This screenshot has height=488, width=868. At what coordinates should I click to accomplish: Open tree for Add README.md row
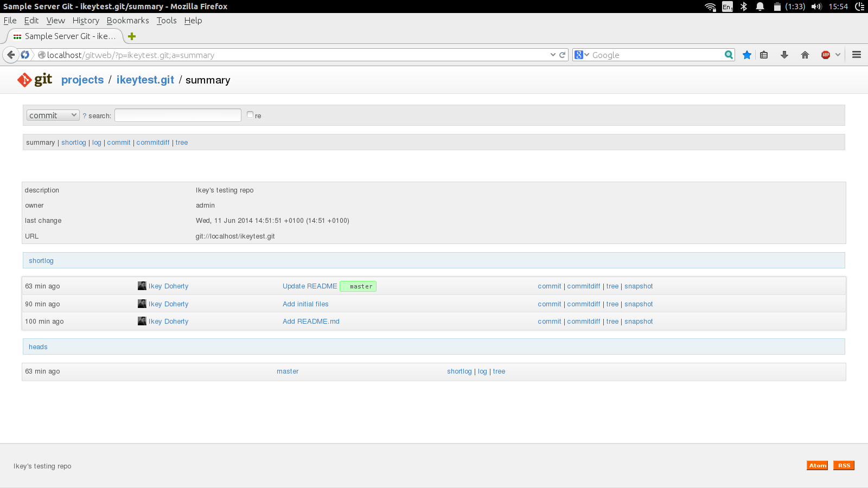tap(612, 322)
